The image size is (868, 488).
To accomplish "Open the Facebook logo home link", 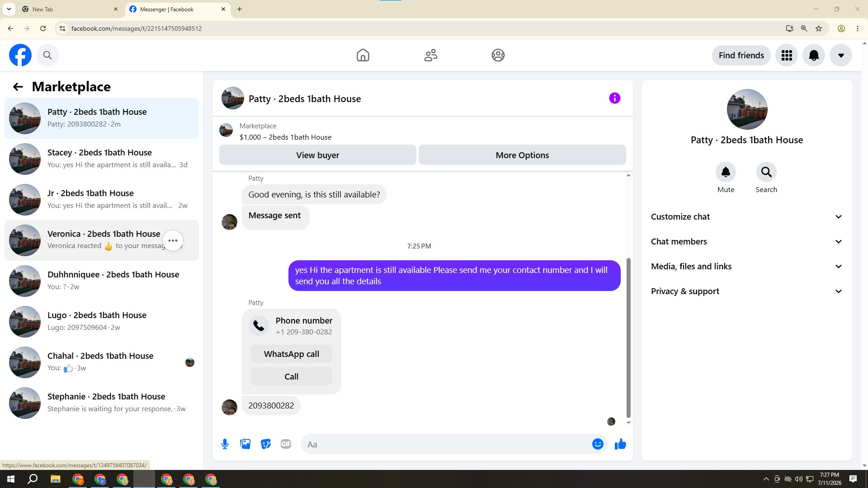I will [x=20, y=55].
